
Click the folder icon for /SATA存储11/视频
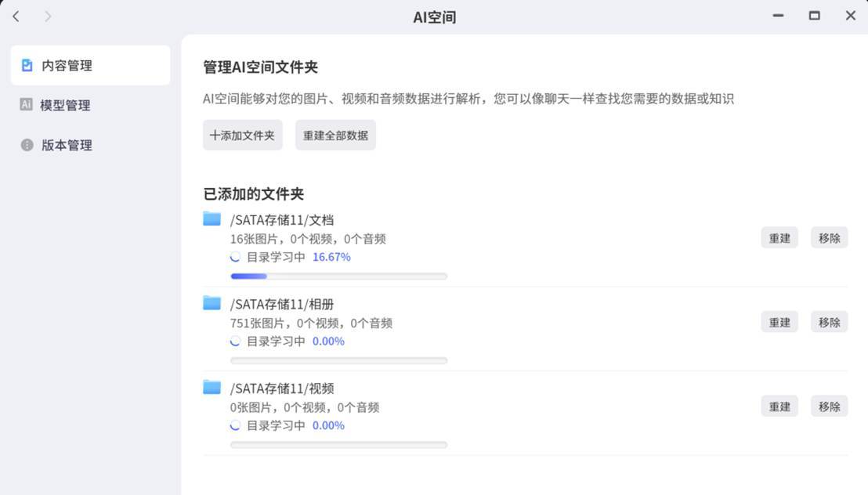(212, 387)
